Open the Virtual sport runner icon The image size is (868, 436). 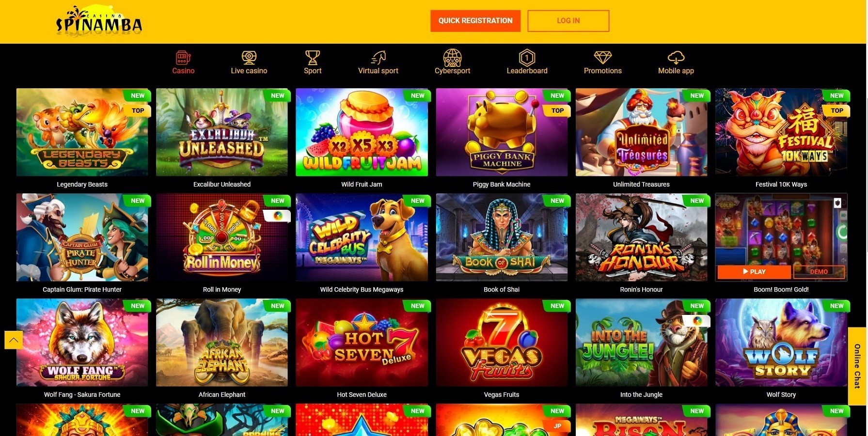pos(378,58)
